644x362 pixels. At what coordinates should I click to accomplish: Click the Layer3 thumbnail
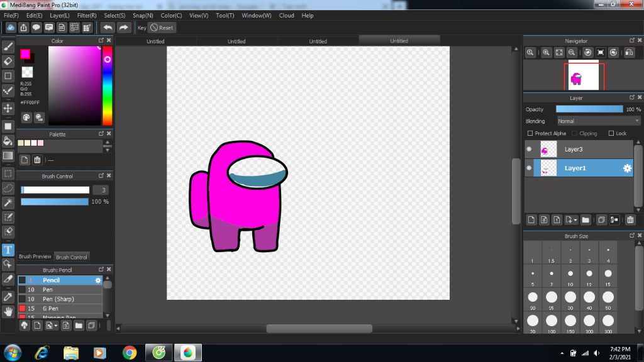tap(548, 149)
